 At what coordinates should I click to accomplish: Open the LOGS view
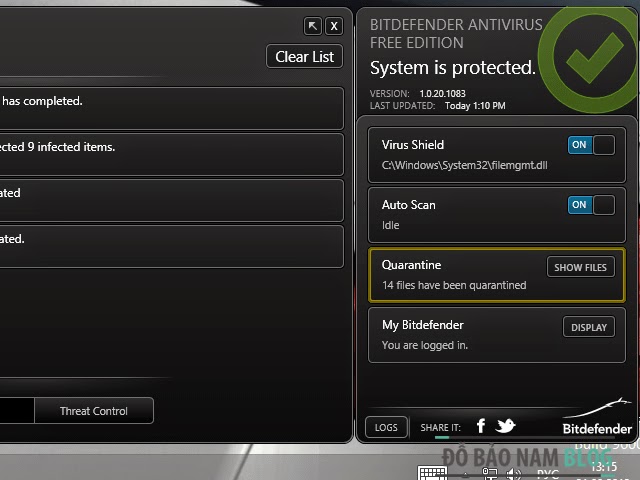pos(386,427)
